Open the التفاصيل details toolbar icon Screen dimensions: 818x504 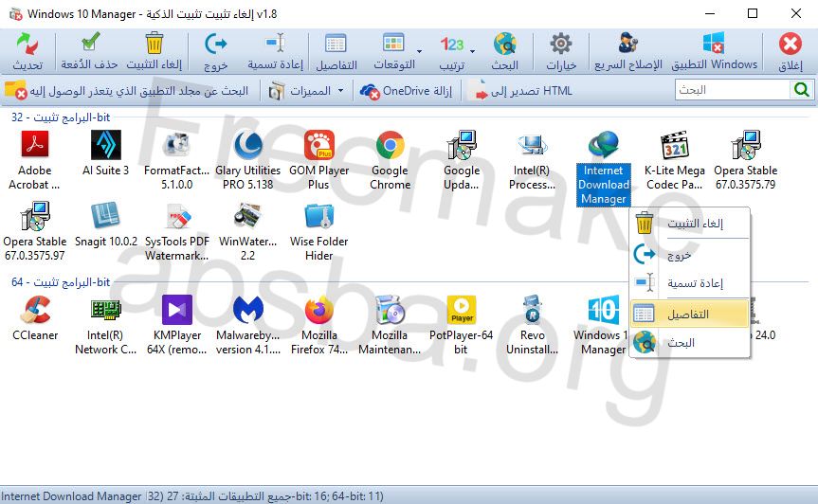click(336, 44)
